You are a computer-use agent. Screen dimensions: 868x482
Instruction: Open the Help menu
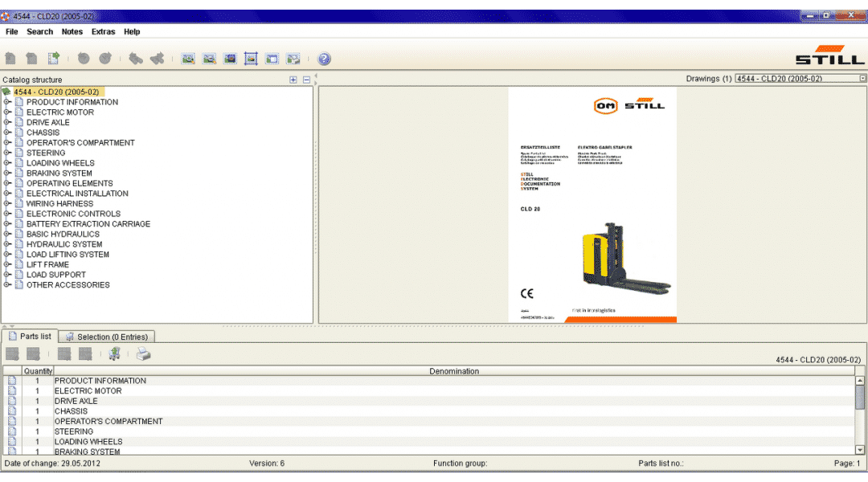pyautogui.click(x=132, y=31)
